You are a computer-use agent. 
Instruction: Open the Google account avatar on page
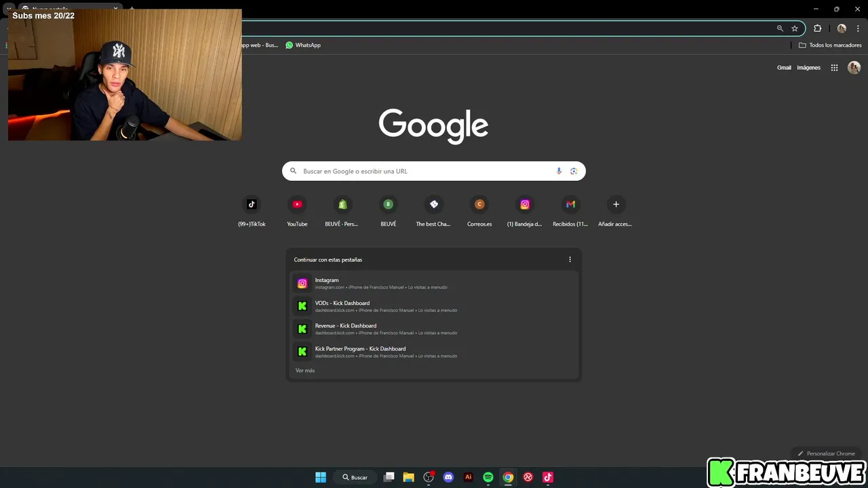(x=854, y=68)
